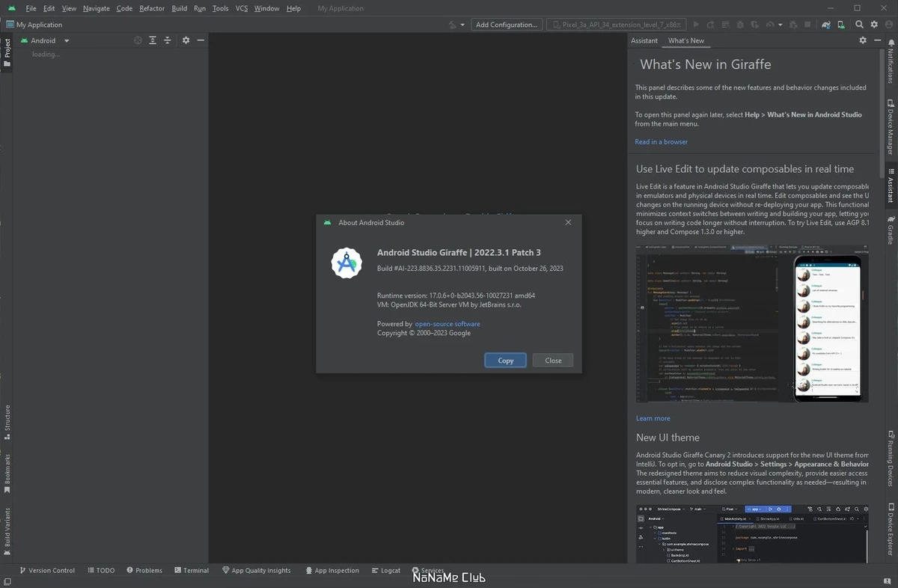Open Assistant panel options gear
Viewport: 898px width, 588px height.
click(863, 40)
